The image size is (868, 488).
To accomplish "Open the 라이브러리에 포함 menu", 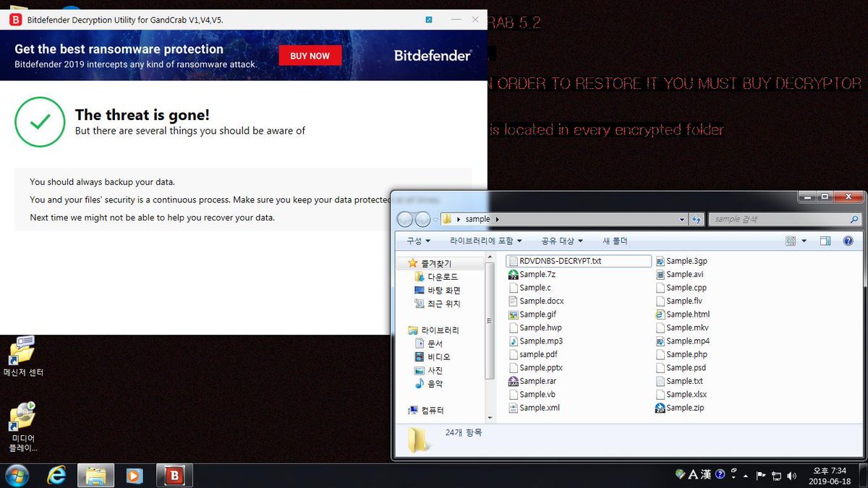I will click(x=485, y=241).
